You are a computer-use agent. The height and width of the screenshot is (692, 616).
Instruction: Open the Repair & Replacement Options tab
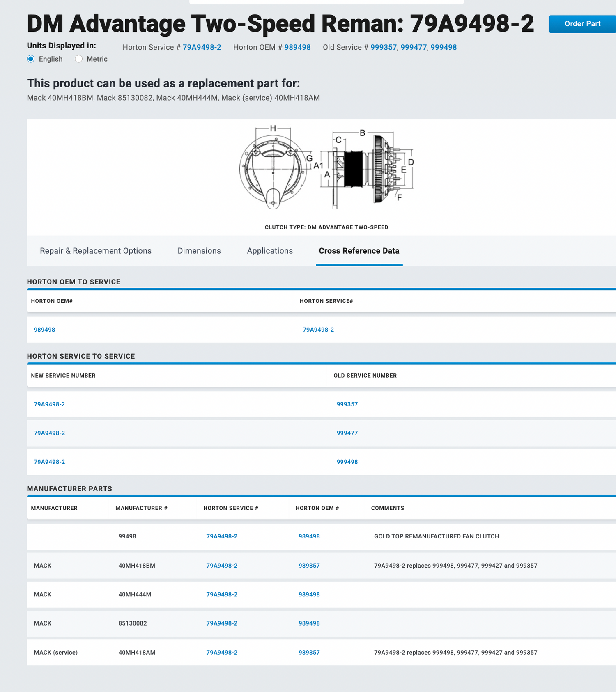pos(95,251)
